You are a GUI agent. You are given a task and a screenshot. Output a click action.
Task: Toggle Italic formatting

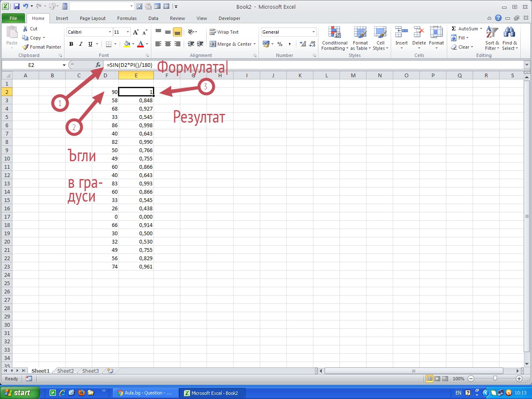point(81,44)
